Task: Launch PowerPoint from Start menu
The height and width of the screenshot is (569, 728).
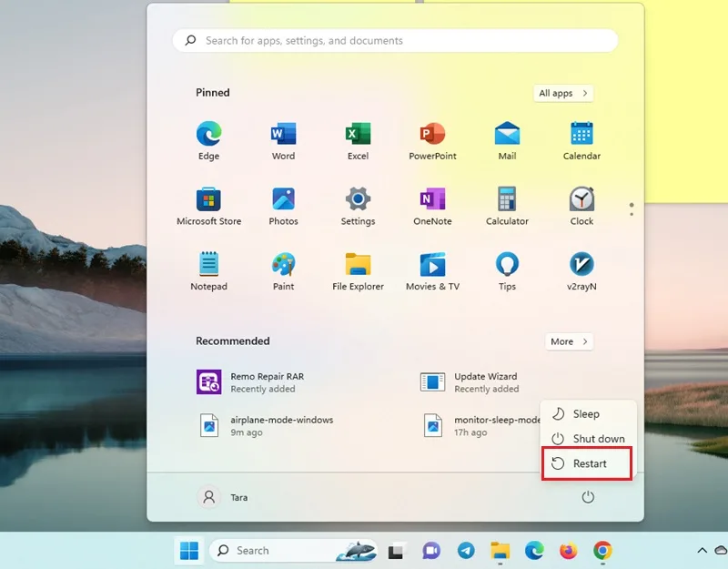Action: tap(432, 141)
